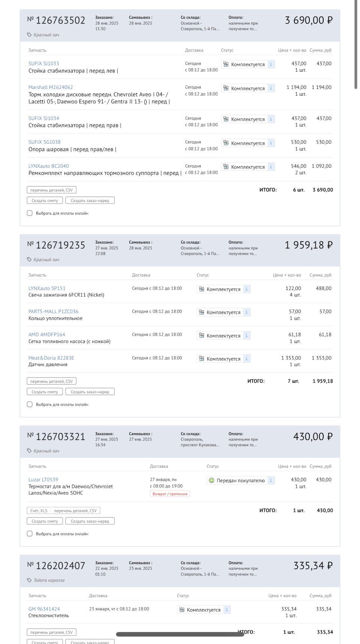
Task: Open LYNXauto SP151 part link
Action: click(47, 288)
